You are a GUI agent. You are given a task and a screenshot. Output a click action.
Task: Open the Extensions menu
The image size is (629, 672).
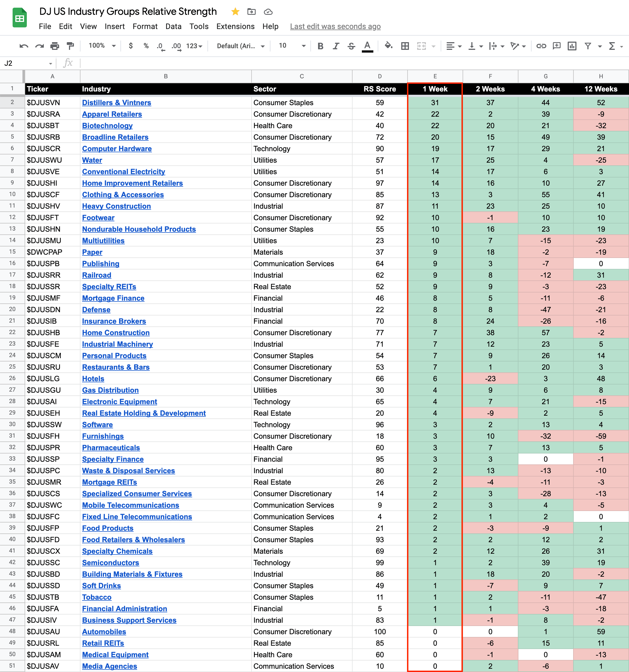tap(235, 26)
